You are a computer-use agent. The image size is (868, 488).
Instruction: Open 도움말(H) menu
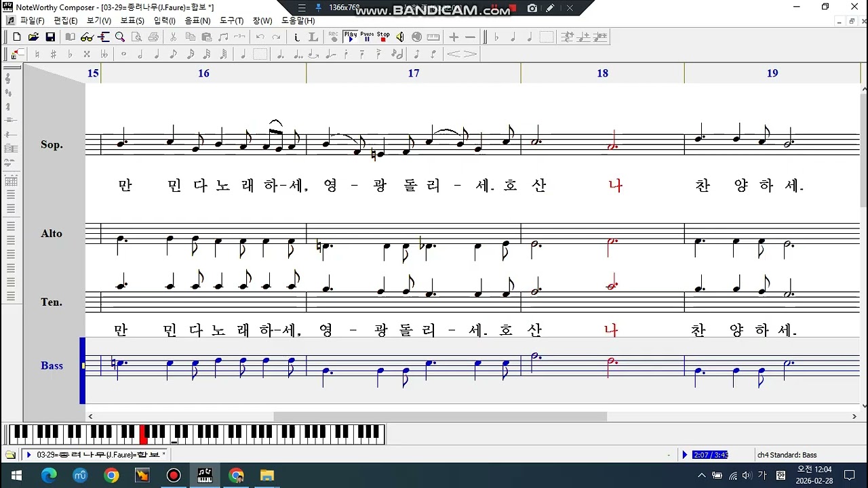[298, 21]
